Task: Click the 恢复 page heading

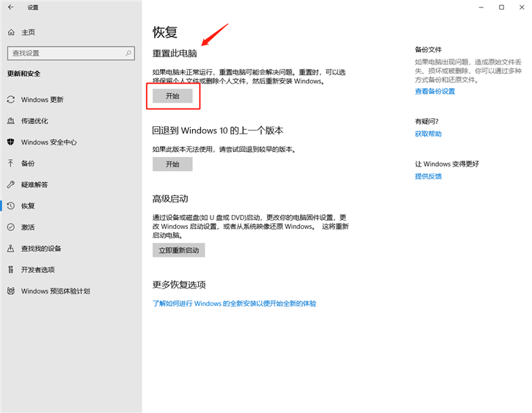Action: (165, 32)
